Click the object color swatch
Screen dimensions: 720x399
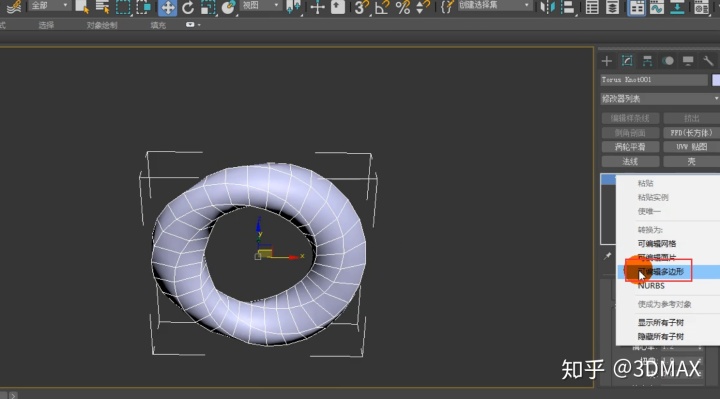pos(716,80)
